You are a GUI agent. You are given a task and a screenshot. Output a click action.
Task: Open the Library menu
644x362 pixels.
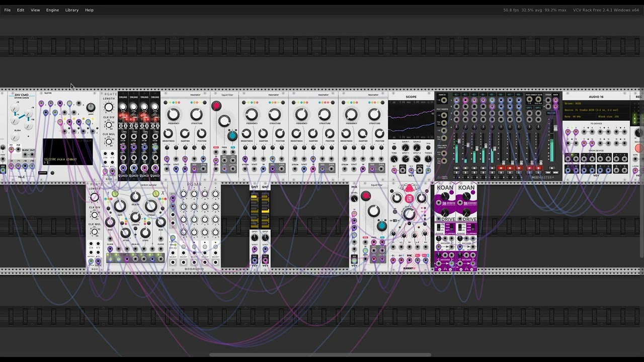tap(72, 10)
